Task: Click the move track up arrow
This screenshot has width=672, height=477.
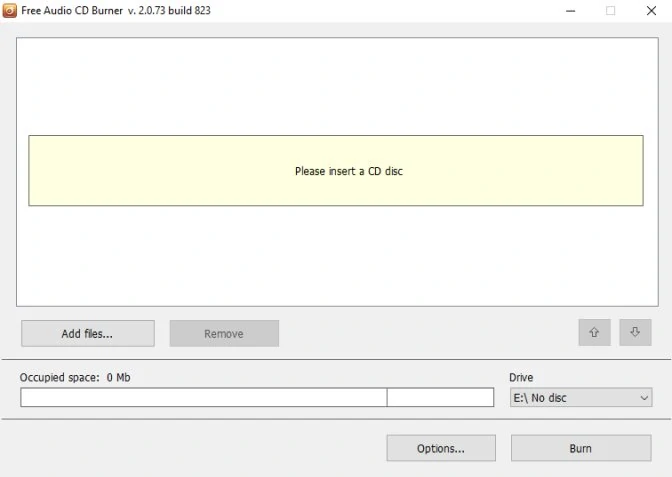Action: click(x=594, y=332)
